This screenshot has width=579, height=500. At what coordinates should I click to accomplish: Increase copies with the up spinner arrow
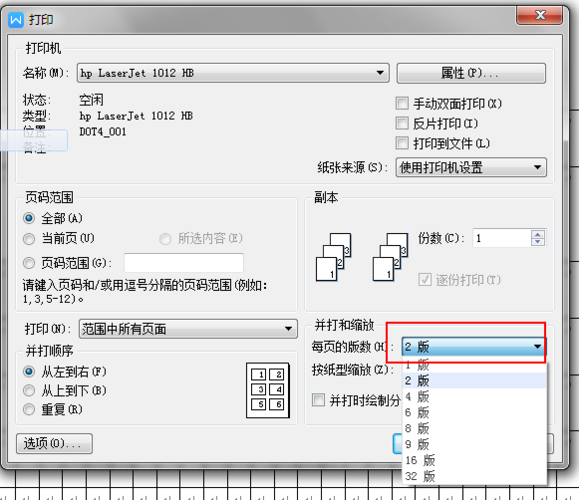click(538, 234)
